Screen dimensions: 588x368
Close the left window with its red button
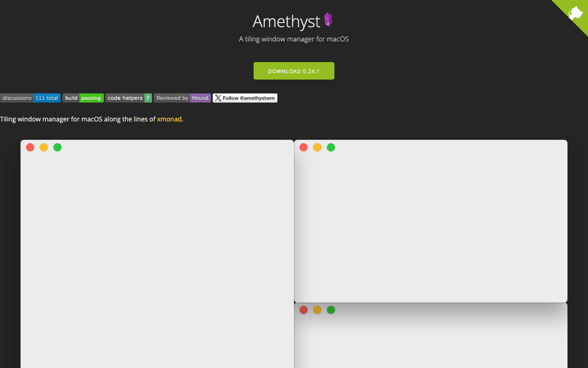coord(30,147)
